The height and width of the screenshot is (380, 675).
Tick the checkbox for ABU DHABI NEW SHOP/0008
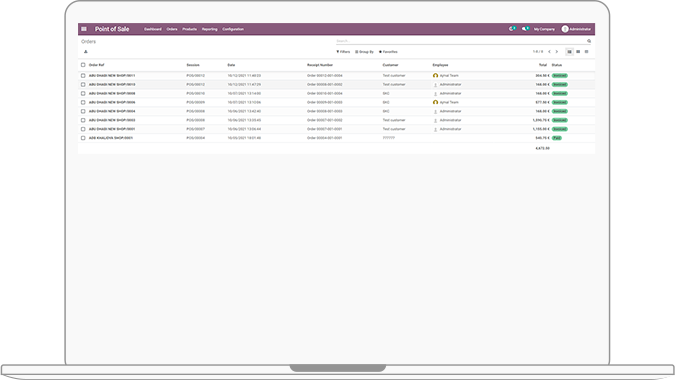pyautogui.click(x=83, y=93)
